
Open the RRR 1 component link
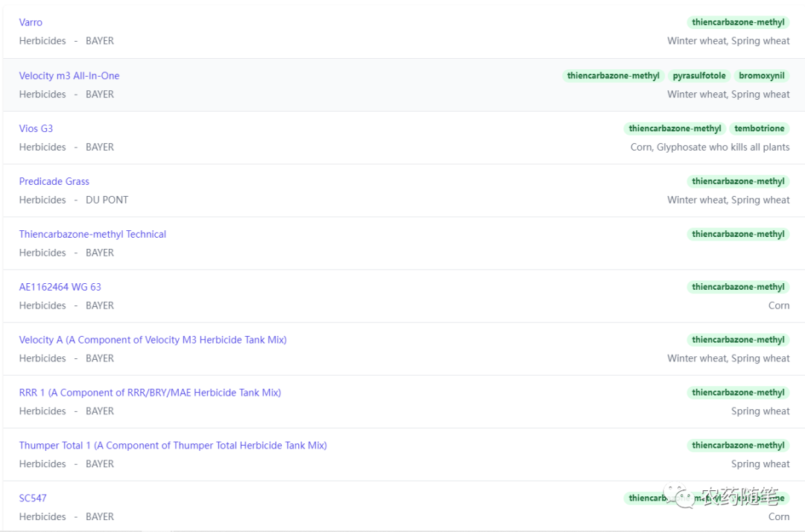tap(150, 393)
